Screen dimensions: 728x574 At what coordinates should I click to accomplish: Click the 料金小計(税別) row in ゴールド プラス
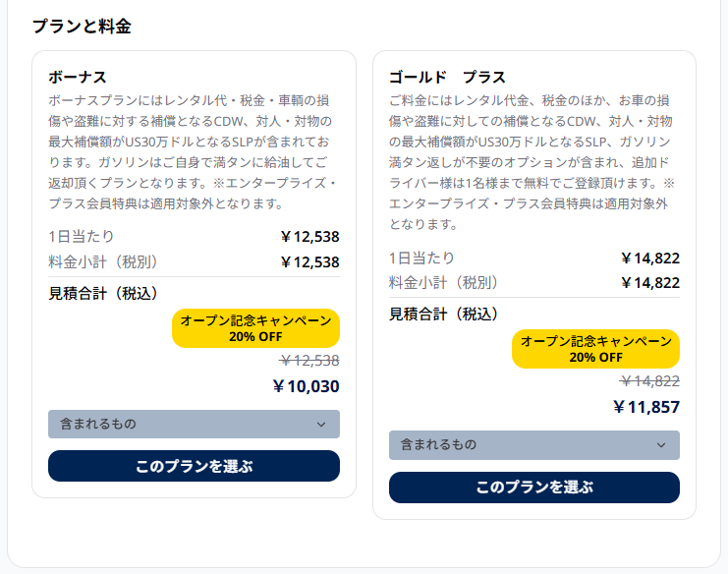pyautogui.click(x=533, y=283)
